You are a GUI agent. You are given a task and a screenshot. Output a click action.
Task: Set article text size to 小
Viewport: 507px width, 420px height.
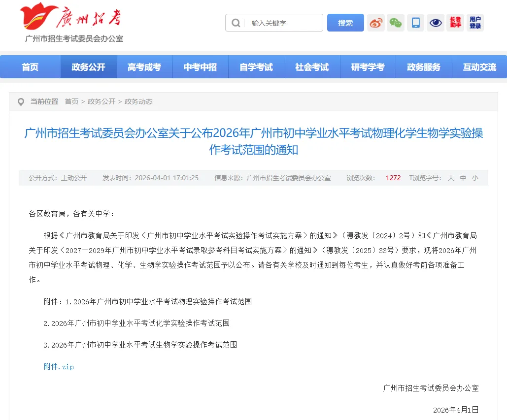[x=475, y=178]
